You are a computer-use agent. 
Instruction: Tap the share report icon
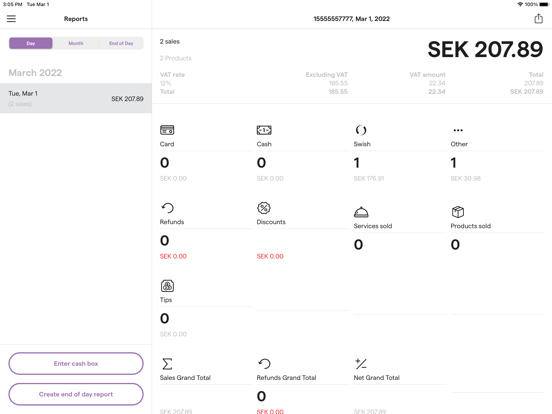click(538, 19)
